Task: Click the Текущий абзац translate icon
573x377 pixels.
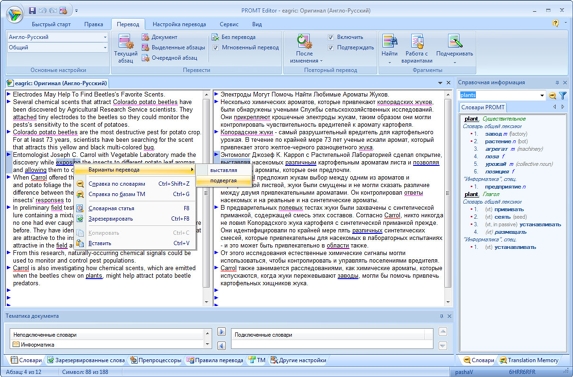Action: pyautogui.click(x=125, y=41)
